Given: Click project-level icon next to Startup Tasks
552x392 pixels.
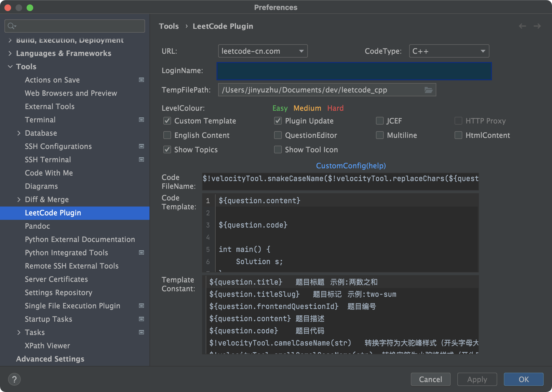Looking at the screenshot, I should [x=141, y=319].
